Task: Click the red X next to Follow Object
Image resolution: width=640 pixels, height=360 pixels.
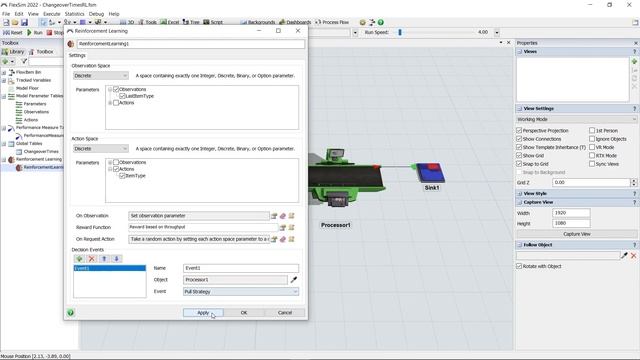Action: coord(633,256)
